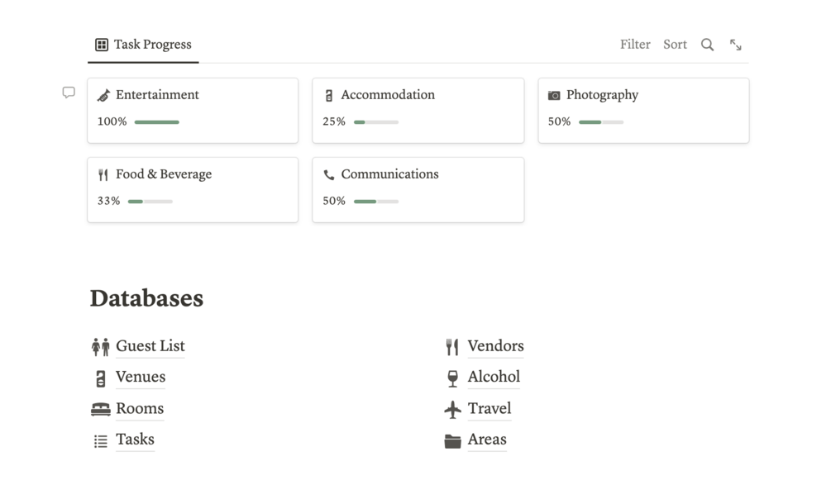Image resolution: width=831 pixels, height=504 pixels.
Task: Go to the Venues database
Action: click(x=141, y=377)
